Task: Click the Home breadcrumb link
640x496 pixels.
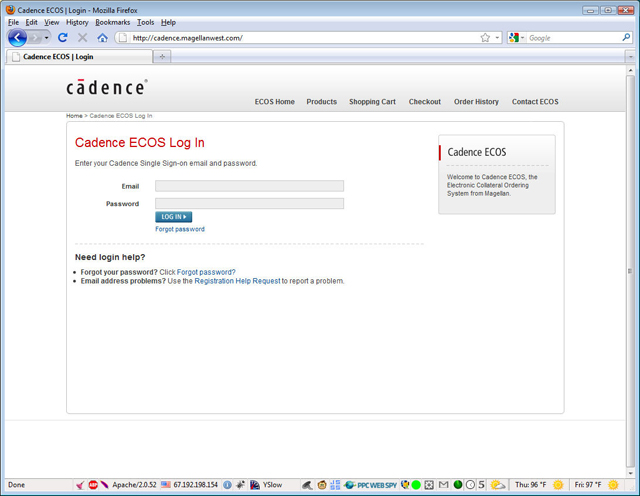Action: 74,116
